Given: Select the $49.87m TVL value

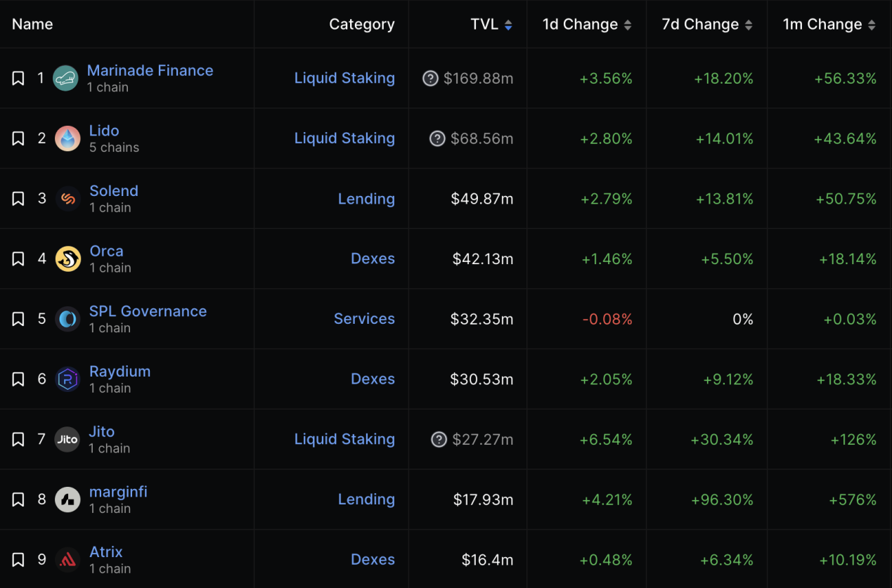Looking at the screenshot, I should (x=482, y=199).
